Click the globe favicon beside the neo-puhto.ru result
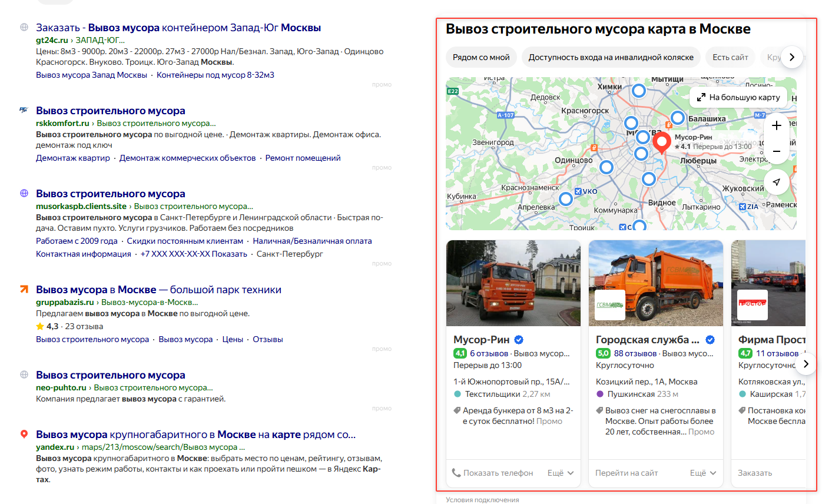The image size is (822, 504). click(x=24, y=374)
